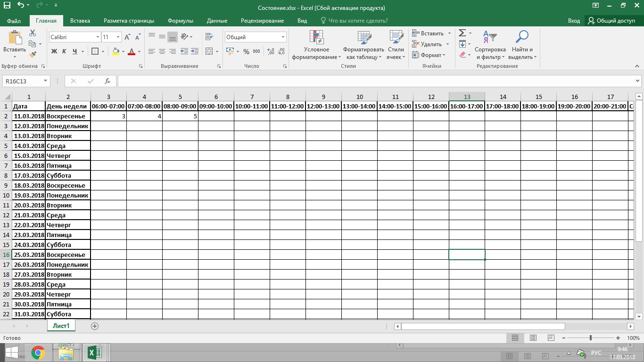Open Найти и выделить magnifier

[522, 45]
